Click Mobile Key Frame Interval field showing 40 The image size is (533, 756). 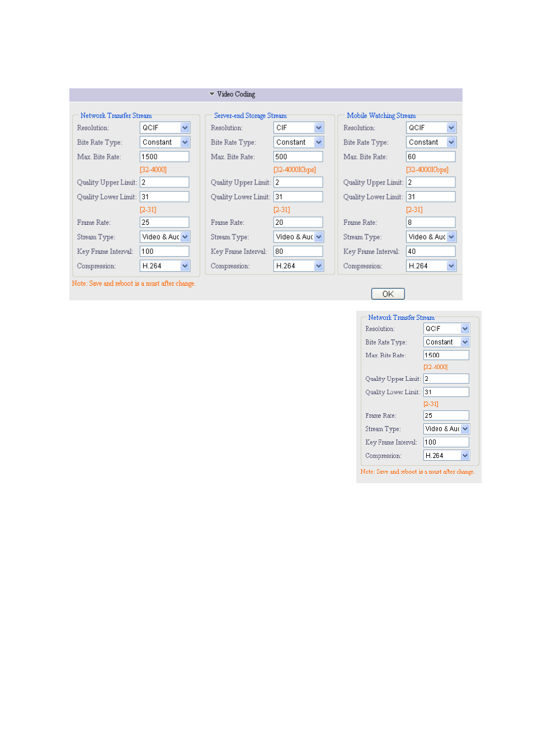431,252
